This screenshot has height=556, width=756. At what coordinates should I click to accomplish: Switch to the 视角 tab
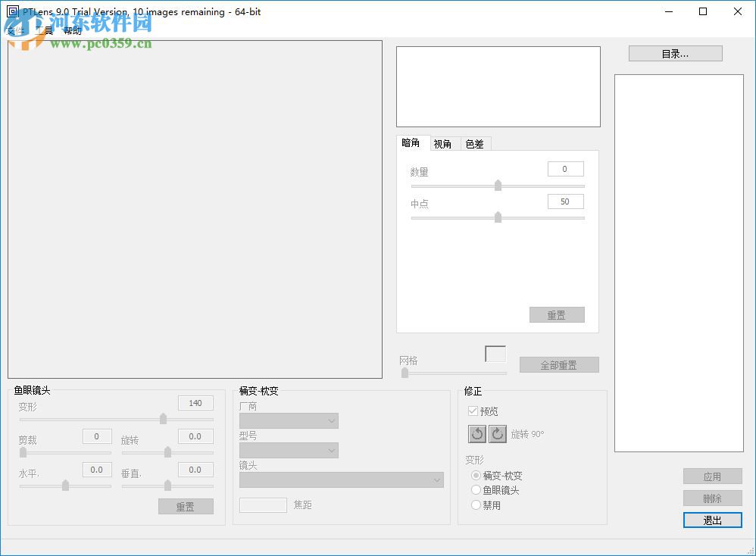click(x=443, y=143)
